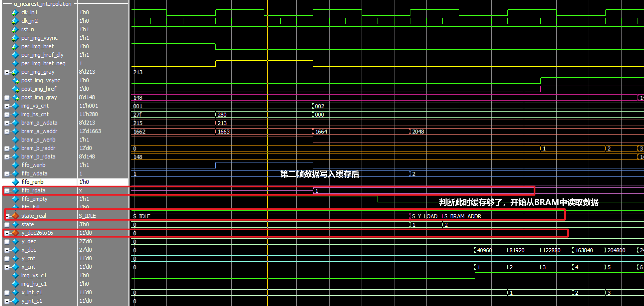The image size is (644, 306).
Task: Expand the per_img_gray bus signal
Action: pos(7,72)
